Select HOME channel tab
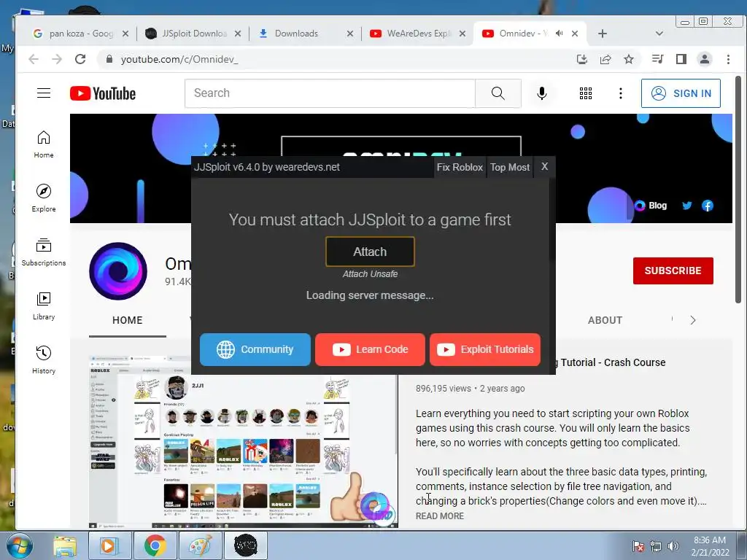The image size is (747, 560). pyautogui.click(x=127, y=321)
